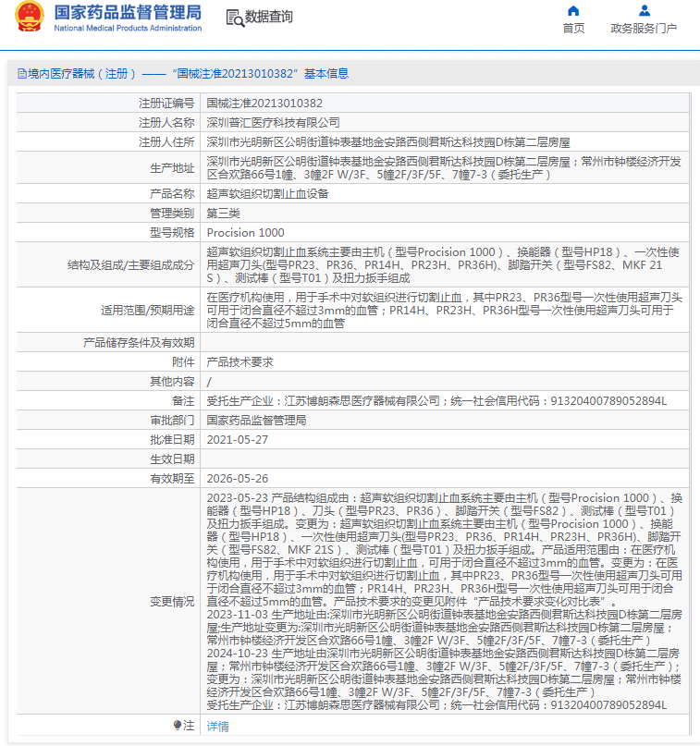Click the 2024-10-23 change record text
This screenshot has height=746, width=700.
(445, 673)
